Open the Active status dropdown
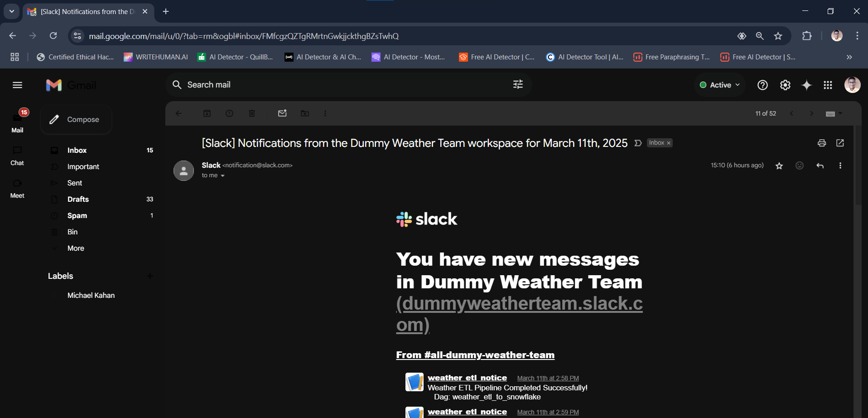Screen dimensions: 868x418 pyautogui.click(x=720, y=85)
